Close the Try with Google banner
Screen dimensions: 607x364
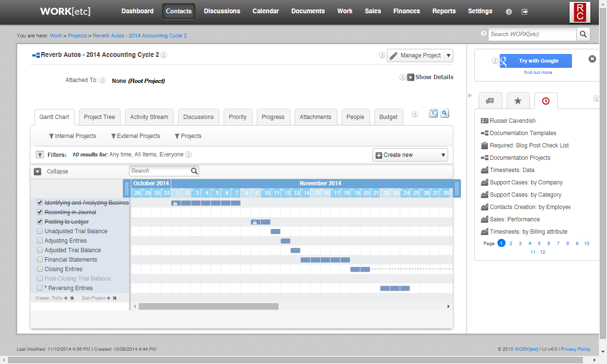tap(592, 59)
